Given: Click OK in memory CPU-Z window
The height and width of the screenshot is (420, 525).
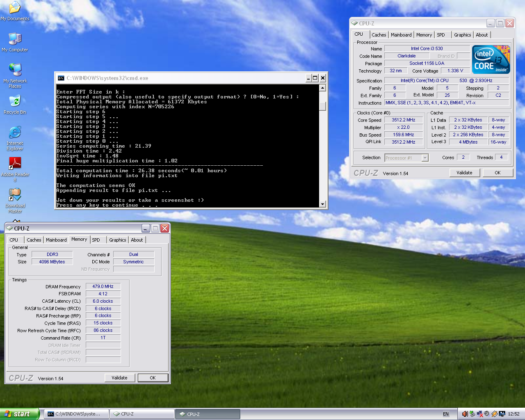Looking at the screenshot, I should 153,378.
